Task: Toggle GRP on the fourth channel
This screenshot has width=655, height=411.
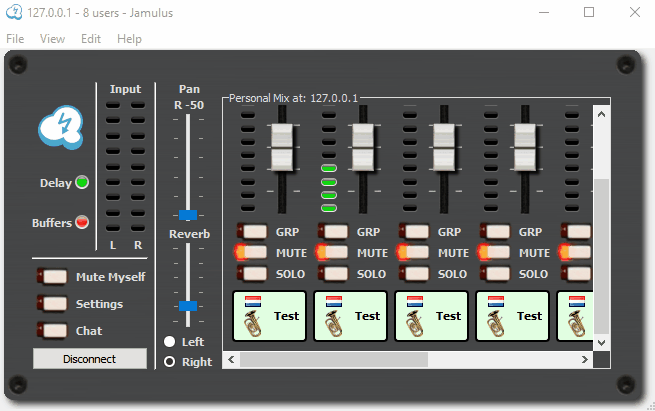Action: (495, 231)
